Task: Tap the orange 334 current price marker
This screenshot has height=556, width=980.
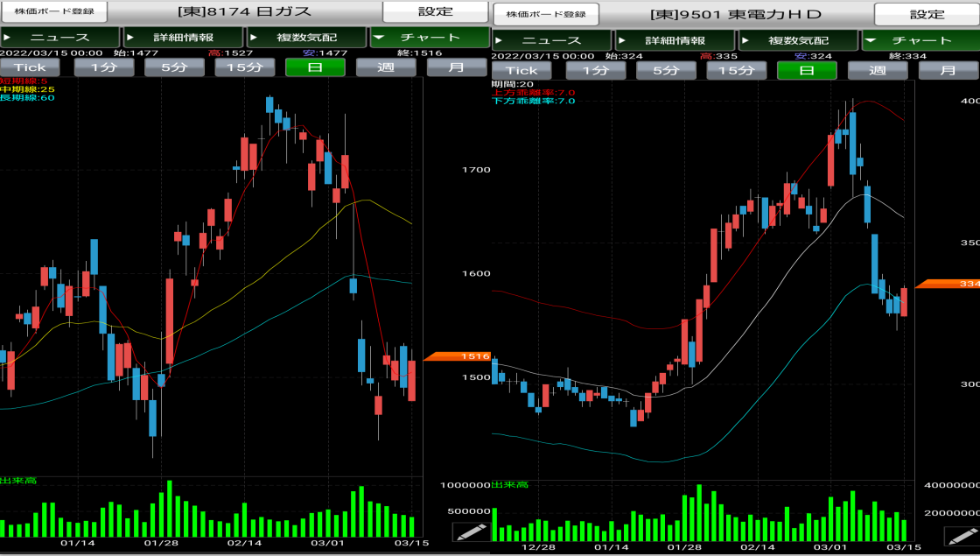Action: (x=948, y=284)
